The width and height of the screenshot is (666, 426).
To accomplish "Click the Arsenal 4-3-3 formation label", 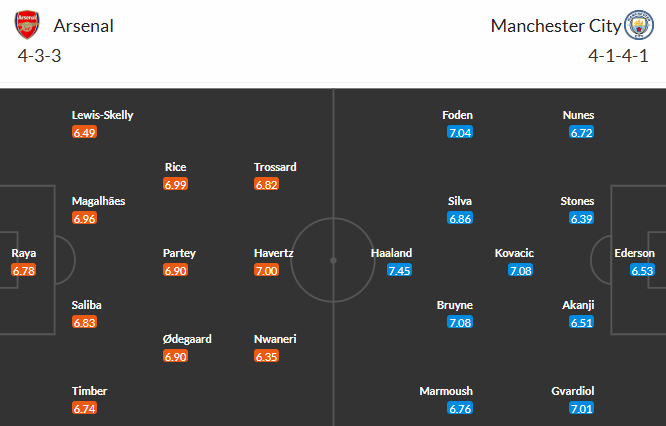I will (x=40, y=56).
